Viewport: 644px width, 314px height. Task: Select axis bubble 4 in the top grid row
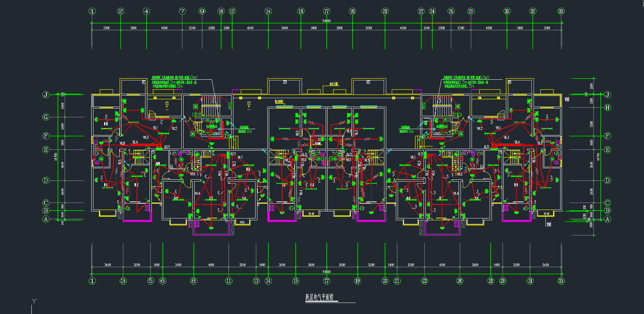coord(146,11)
